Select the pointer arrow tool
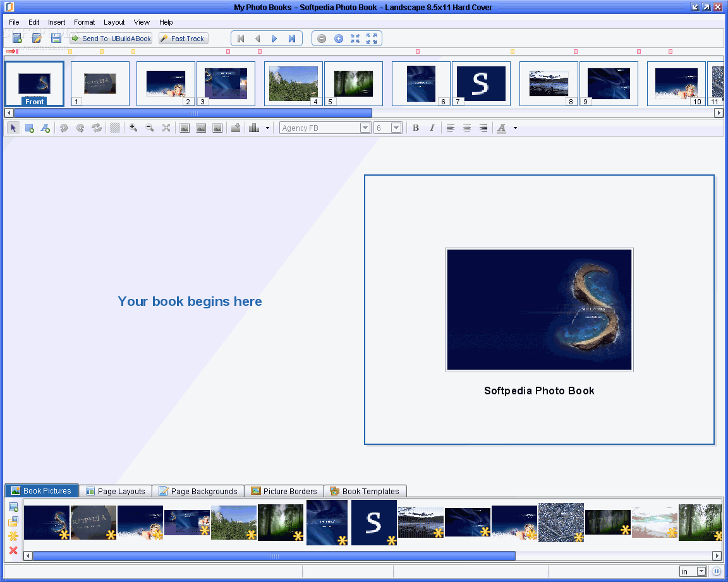The width and height of the screenshot is (728, 582). point(13,128)
